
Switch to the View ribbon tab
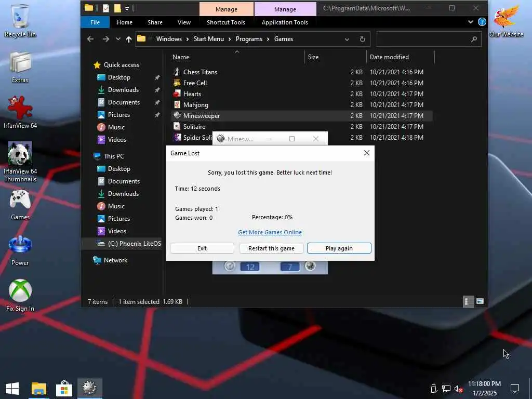click(x=184, y=22)
